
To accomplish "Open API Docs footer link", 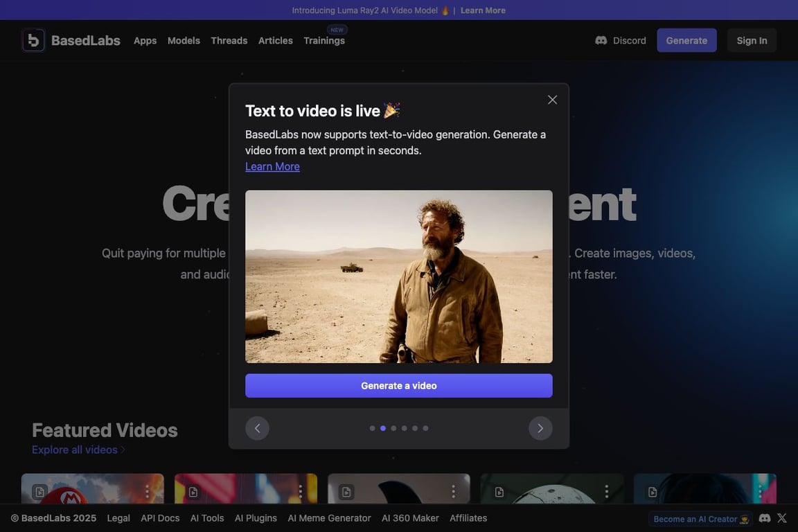I will pyautogui.click(x=160, y=518).
